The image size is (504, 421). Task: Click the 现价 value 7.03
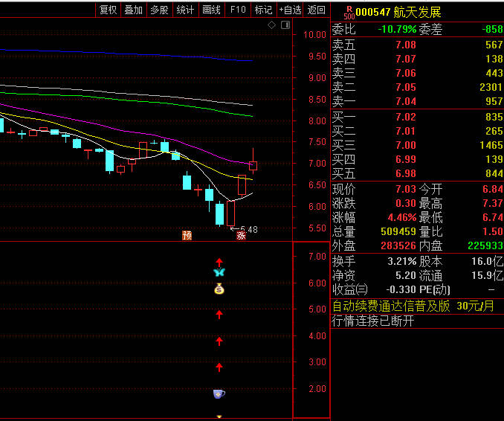click(x=406, y=189)
